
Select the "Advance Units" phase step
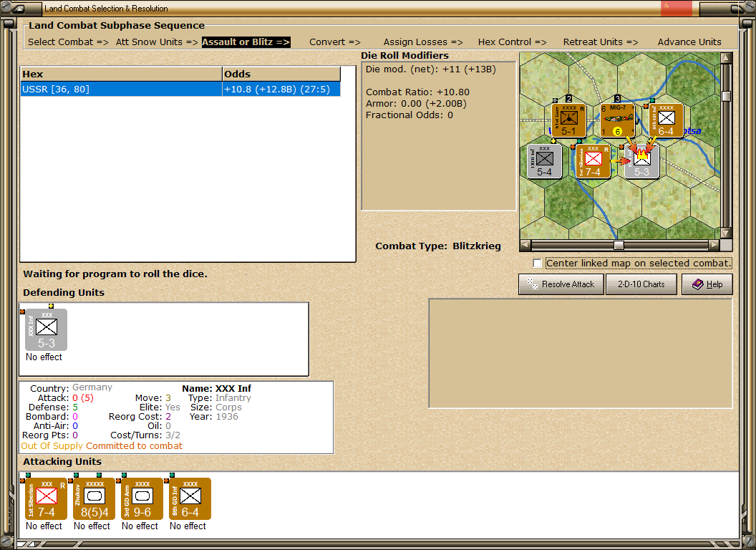click(x=689, y=42)
